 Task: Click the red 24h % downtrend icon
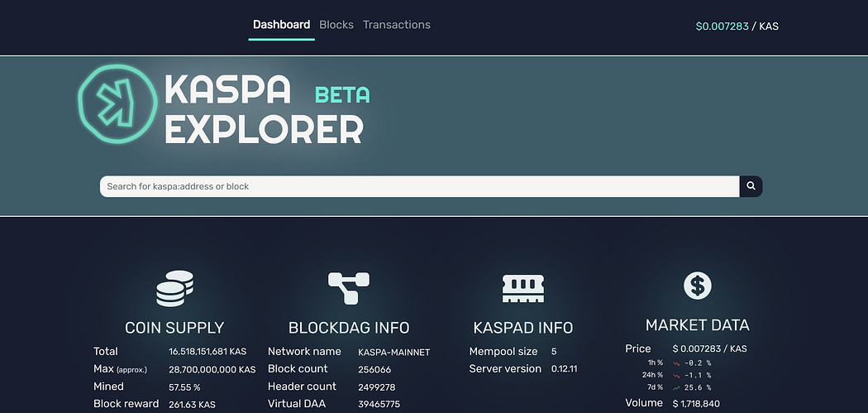[x=676, y=376]
